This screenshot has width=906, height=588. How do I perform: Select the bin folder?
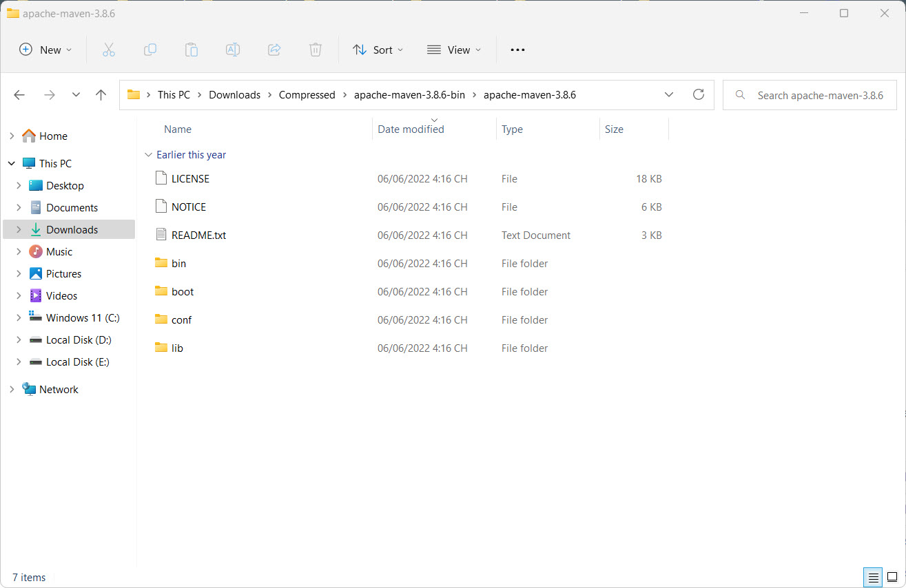(178, 264)
